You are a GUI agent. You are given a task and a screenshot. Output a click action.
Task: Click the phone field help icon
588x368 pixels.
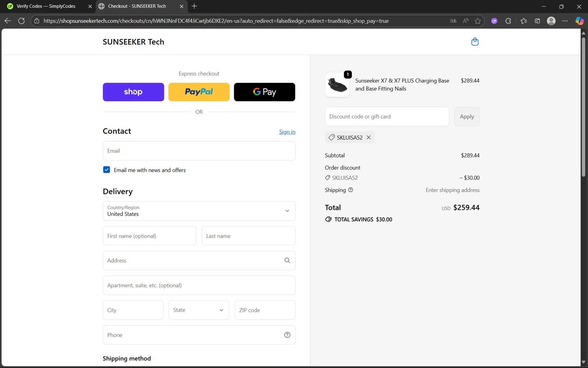coord(287,335)
